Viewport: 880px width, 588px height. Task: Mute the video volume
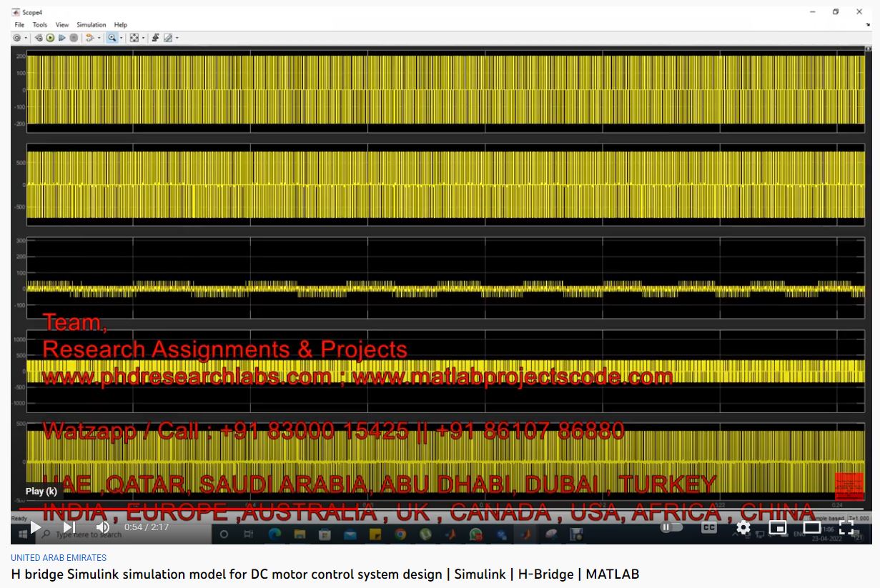pyautogui.click(x=102, y=527)
